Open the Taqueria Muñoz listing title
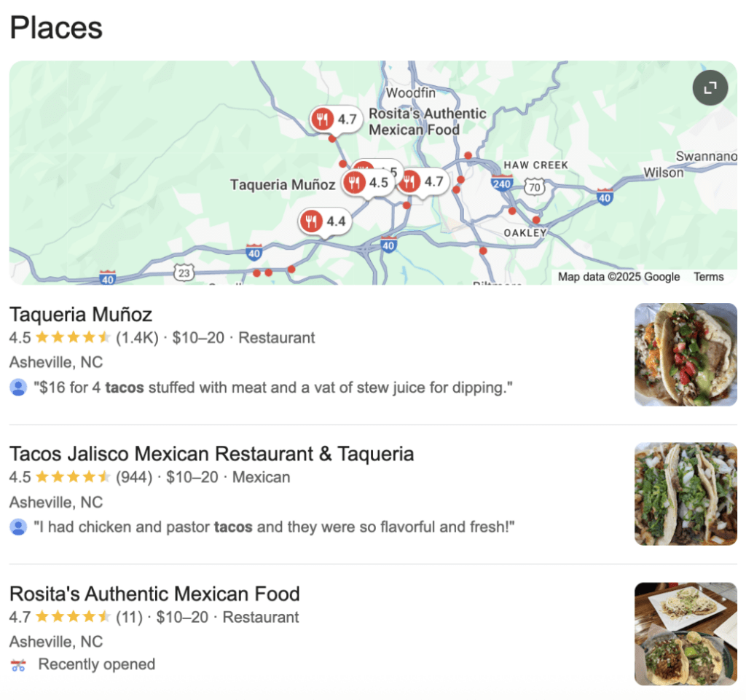The image size is (746, 700). (x=81, y=315)
